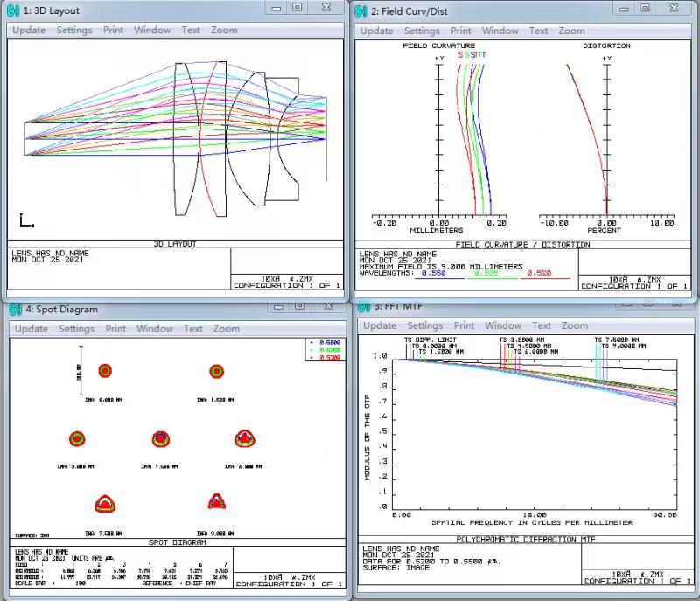Maximize the 3D Layout window
The width and height of the screenshot is (700, 601).
click(x=297, y=8)
